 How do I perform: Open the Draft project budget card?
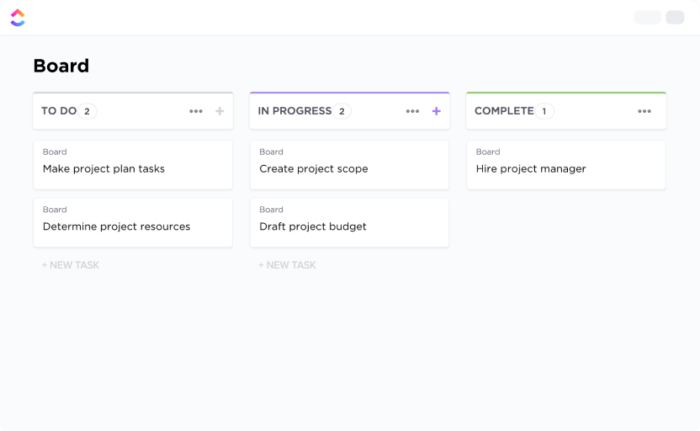point(349,222)
